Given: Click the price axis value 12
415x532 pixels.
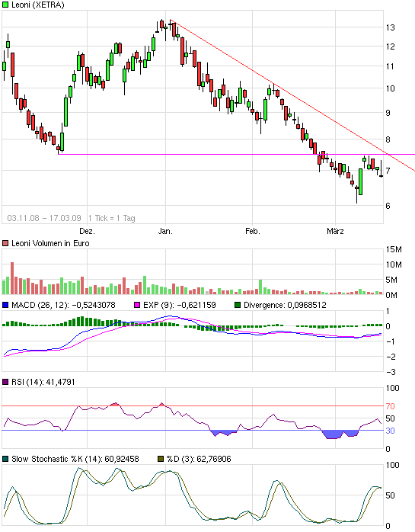Looking at the screenshot, I should pos(390,46).
